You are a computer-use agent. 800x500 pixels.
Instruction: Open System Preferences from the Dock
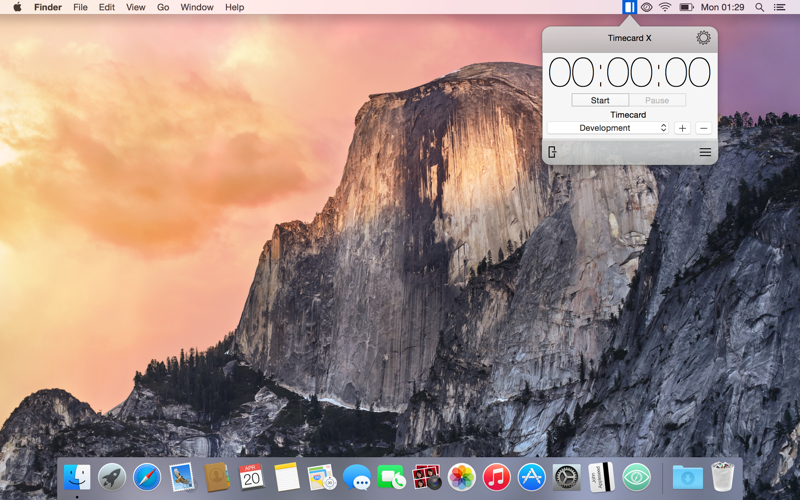[566, 478]
